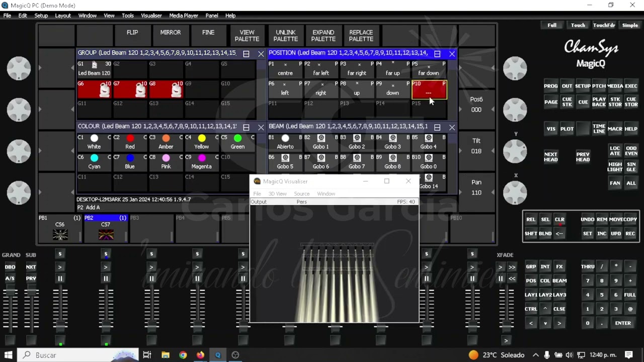The width and height of the screenshot is (644, 362).
Task: Open the File menu
Action: [x=7, y=16]
